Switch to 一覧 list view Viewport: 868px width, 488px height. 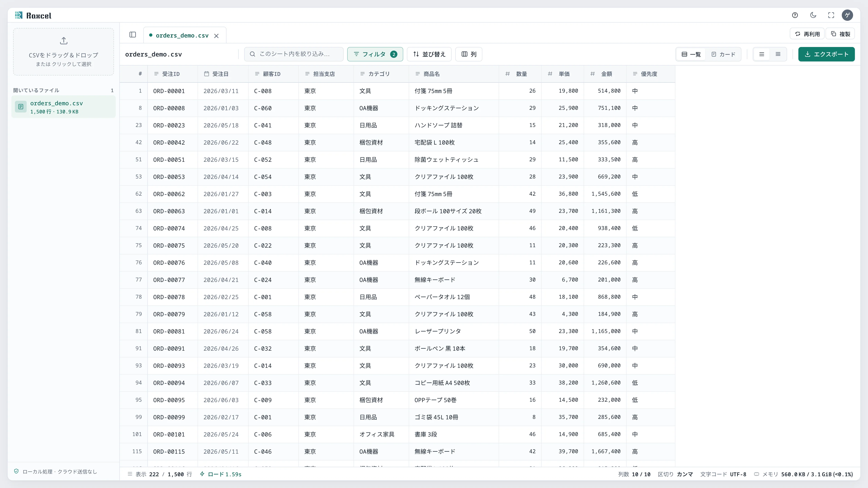coord(691,54)
